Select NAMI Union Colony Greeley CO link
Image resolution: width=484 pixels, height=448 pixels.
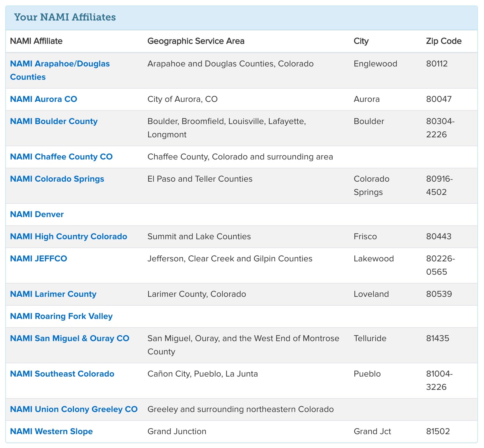[74, 409]
